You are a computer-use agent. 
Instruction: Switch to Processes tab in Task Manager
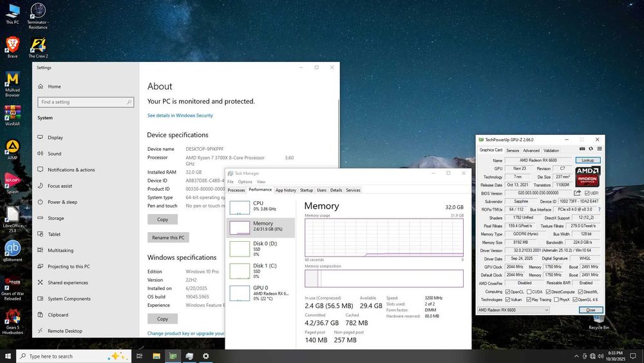coord(236,190)
